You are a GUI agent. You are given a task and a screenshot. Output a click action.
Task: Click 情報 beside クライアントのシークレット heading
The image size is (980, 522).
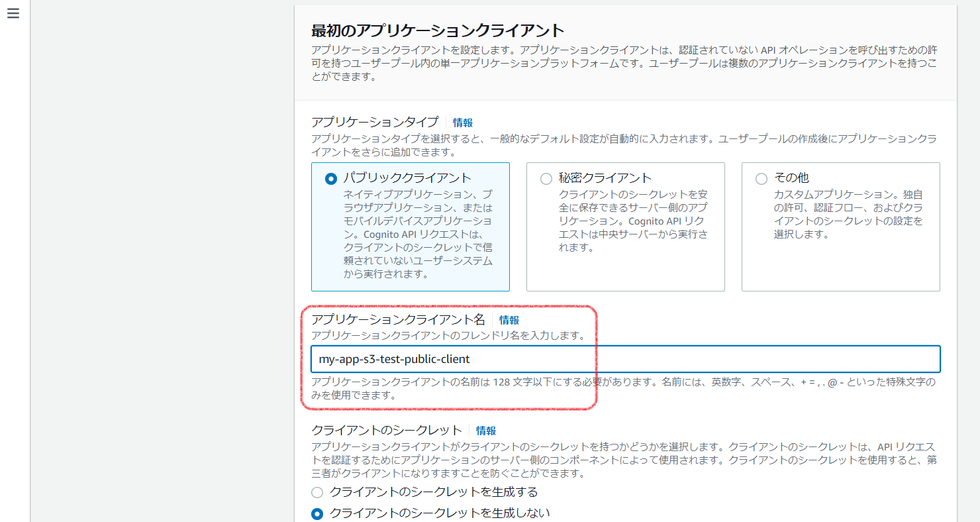click(x=486, y=430)
